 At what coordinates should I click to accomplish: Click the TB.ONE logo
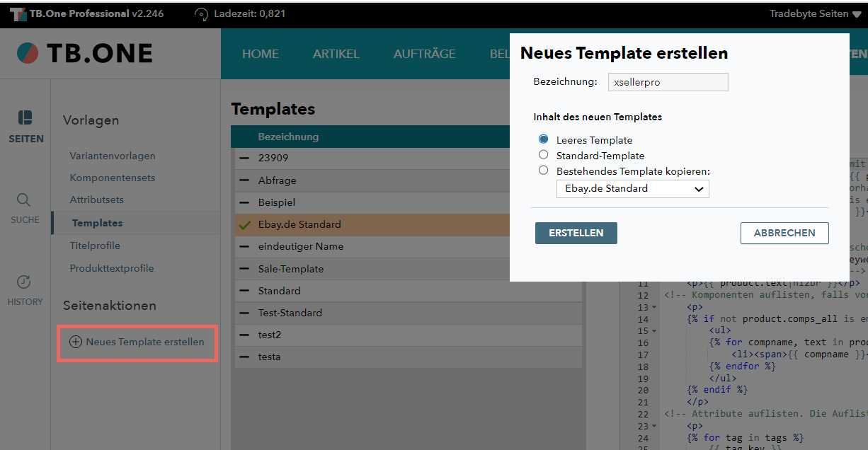tap(85, 54)
